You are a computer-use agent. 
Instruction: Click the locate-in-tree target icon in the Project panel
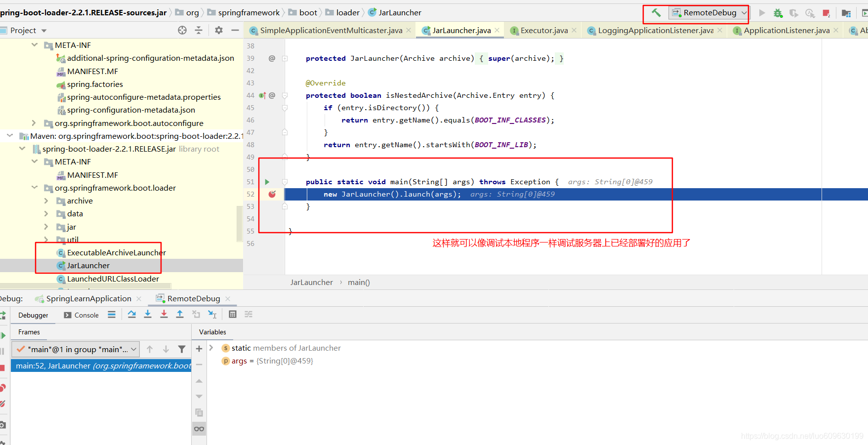[x=182, y=30]
